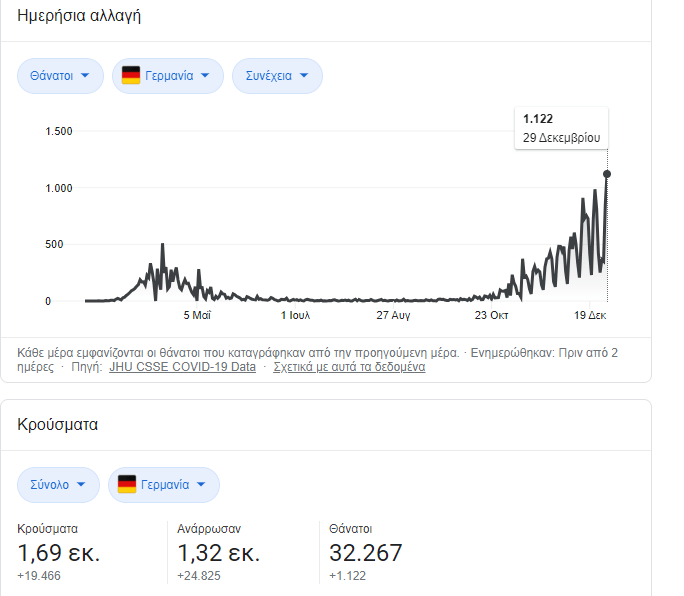Click the German flag above the chart
The height and width of the screenshot is (596, 684).
(x=131, y=76)
